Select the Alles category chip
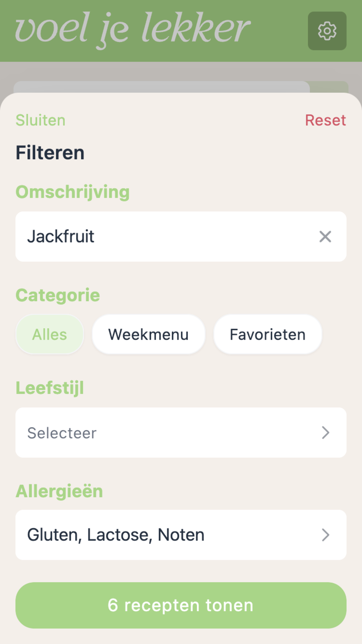Screen dimensions: 362x644 (x=50, y=334)
